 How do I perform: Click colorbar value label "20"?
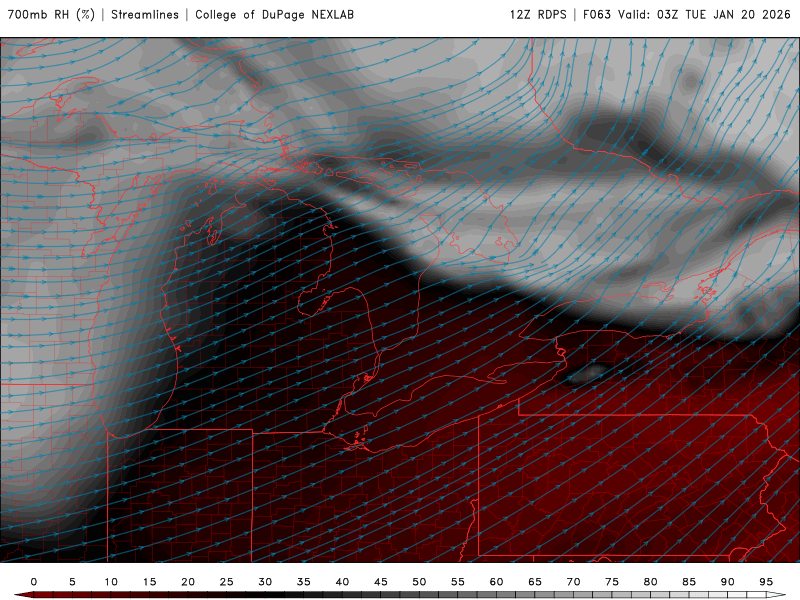pyautogui.click(x=188, y=582)
